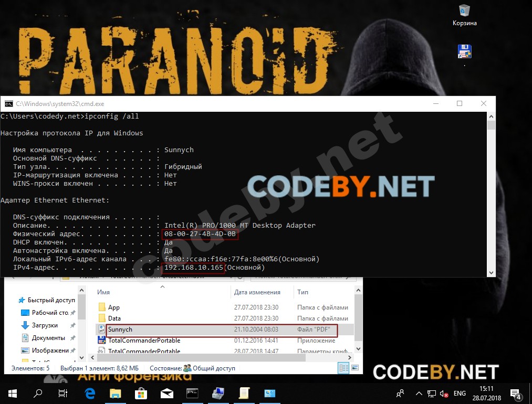
Task: Show hidden tray icons chevron
Action: pos(419,394)
